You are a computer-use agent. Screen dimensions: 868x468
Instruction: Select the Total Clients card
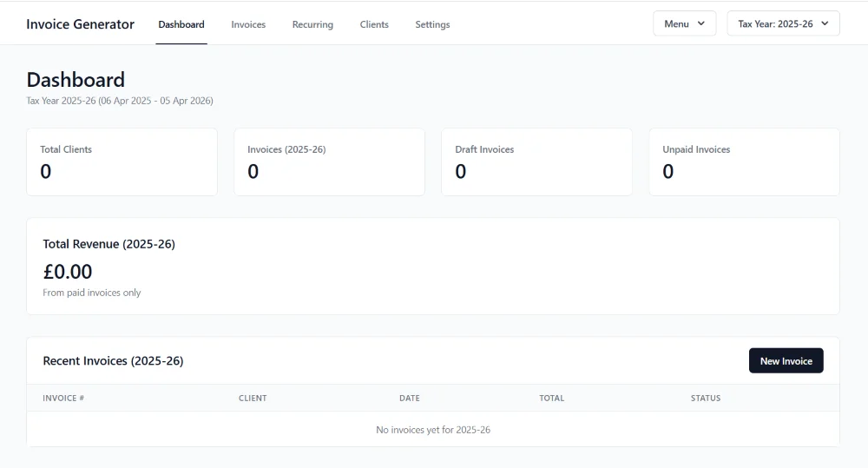point(122,161)
